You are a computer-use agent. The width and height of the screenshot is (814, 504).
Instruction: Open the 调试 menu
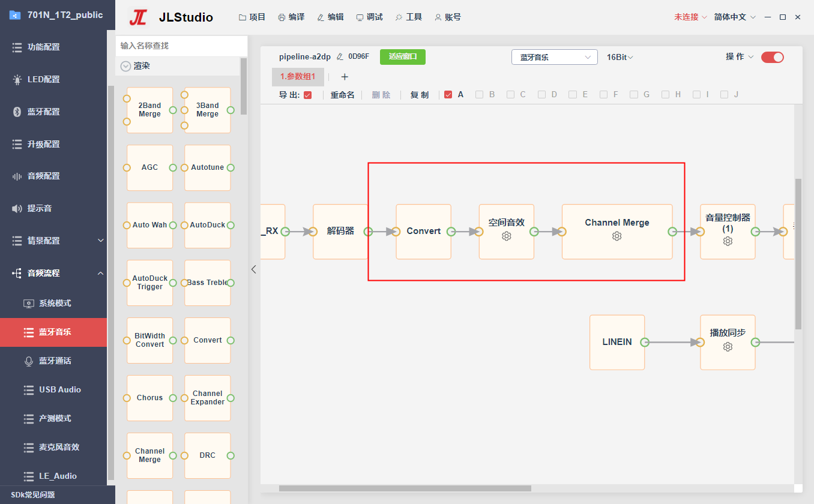click(x=369, y=17)
